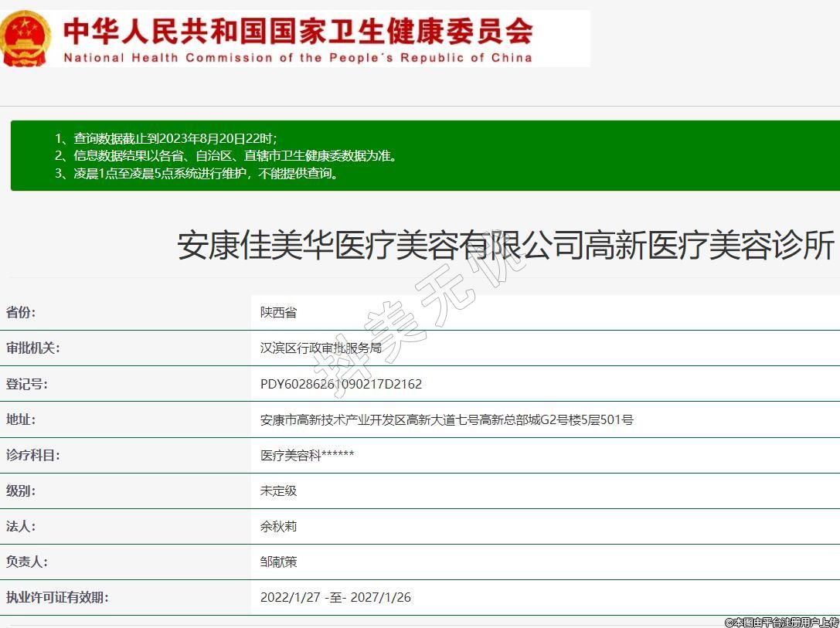Select the value 汉滨区行政审批服务局
Viewport: 840px width, 628px height.
point(321,348)
